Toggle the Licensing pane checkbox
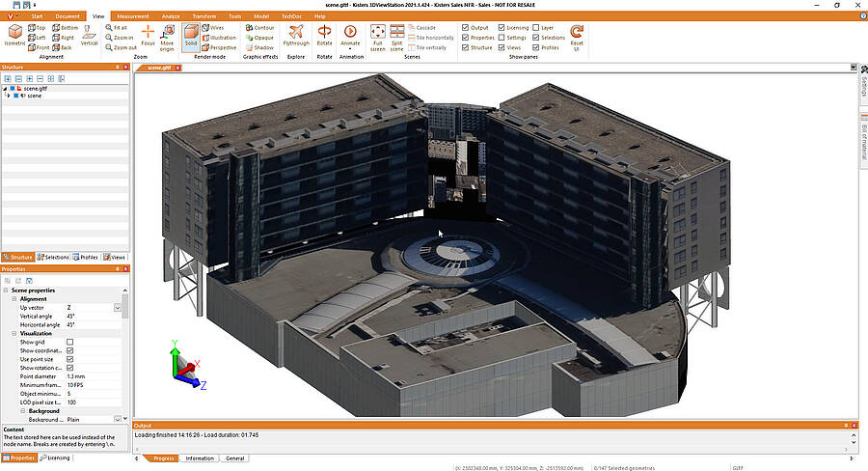Viewport: 868px width, 471px height. click(x=501, y=28)
